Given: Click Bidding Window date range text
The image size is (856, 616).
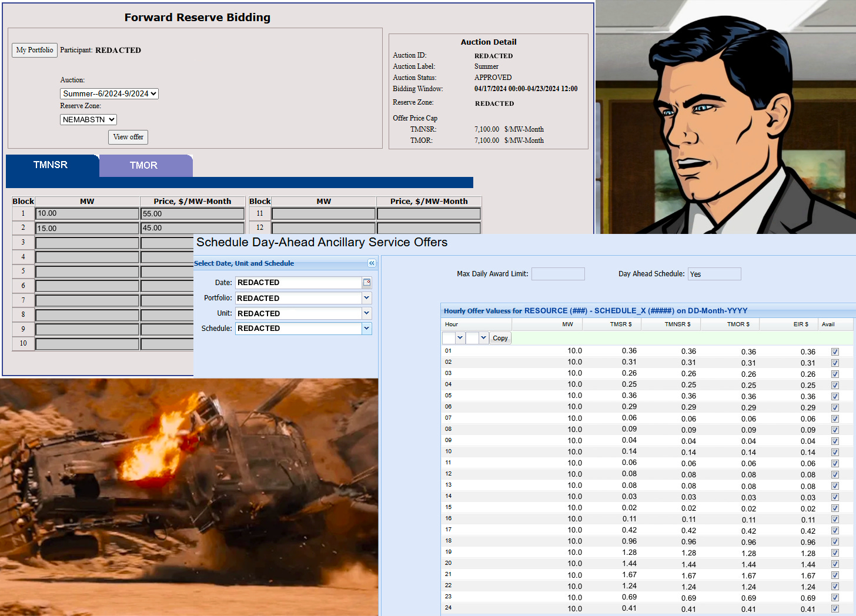Looking at the screenshot, I should pyautogui.click(x=526, y=89).
